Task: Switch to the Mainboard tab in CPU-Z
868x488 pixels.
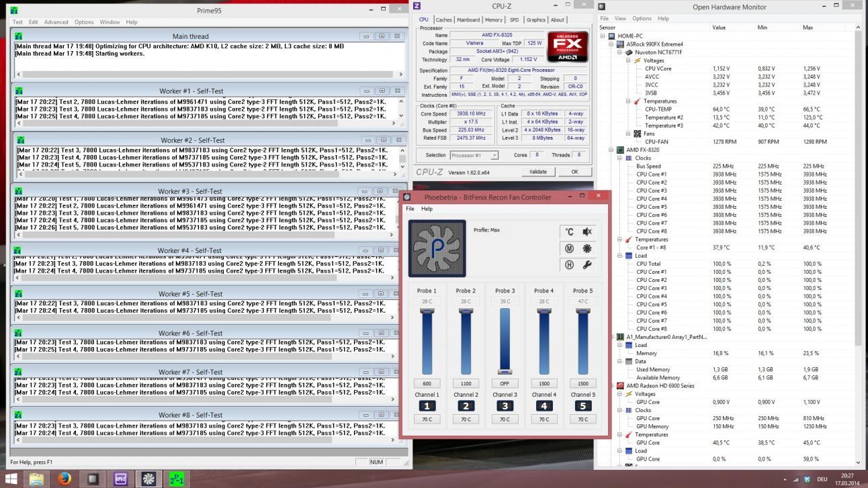Action: [468, 19]
